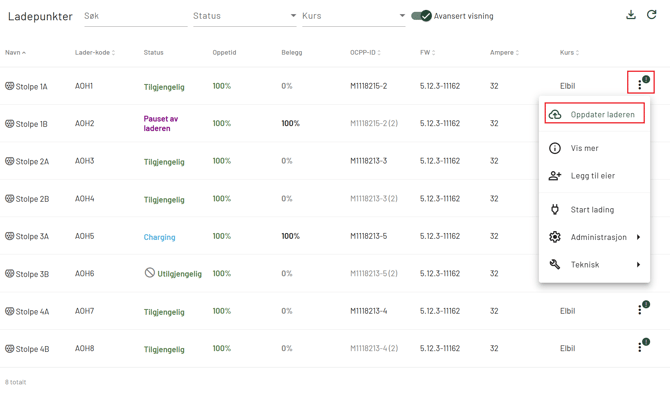Click the info icon next to Vis mer
Viewport: 670px width, 400px height.
(x=555, y=148)
